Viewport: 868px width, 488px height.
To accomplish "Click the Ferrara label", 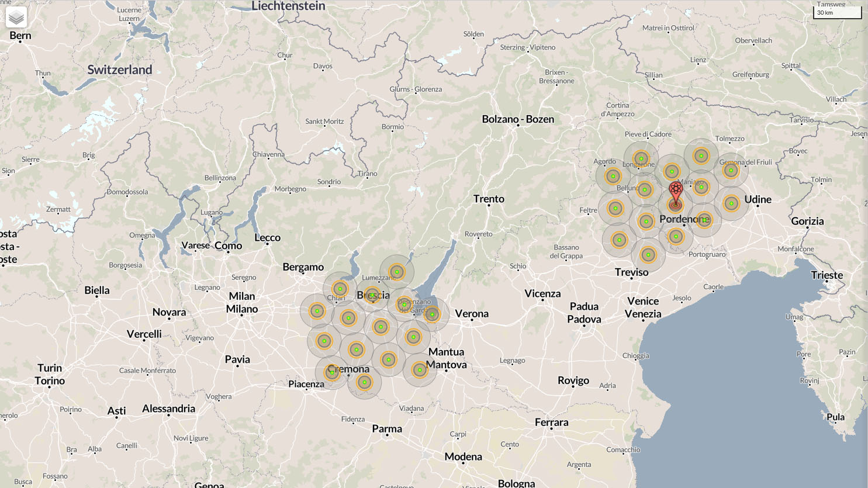I will coord(551,422).
